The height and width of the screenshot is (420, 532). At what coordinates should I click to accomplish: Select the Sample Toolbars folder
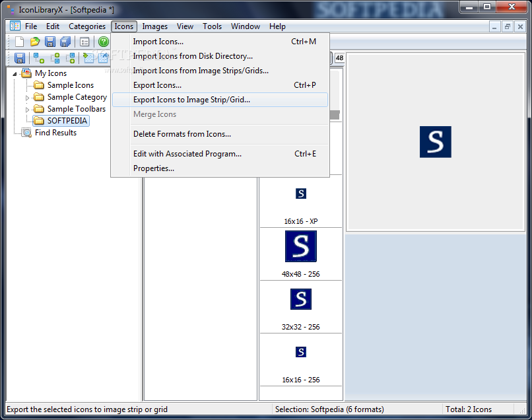click(77, 109)
